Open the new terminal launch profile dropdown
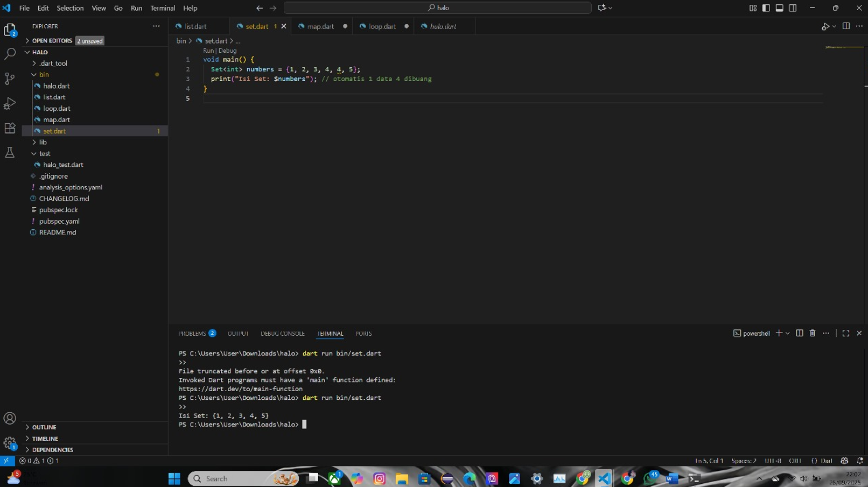 coord(788,333)
